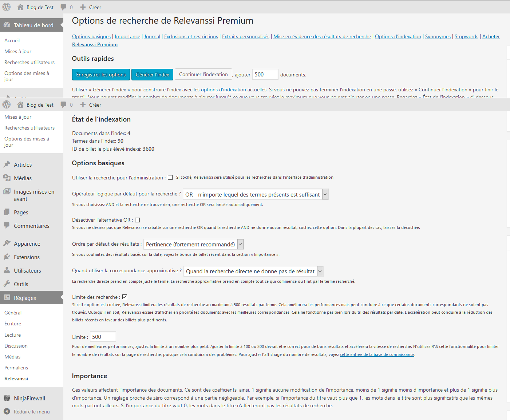Viewport: 510px width, 420px height.
Task: Click Créer in the top admin bar
Action: 95,7
